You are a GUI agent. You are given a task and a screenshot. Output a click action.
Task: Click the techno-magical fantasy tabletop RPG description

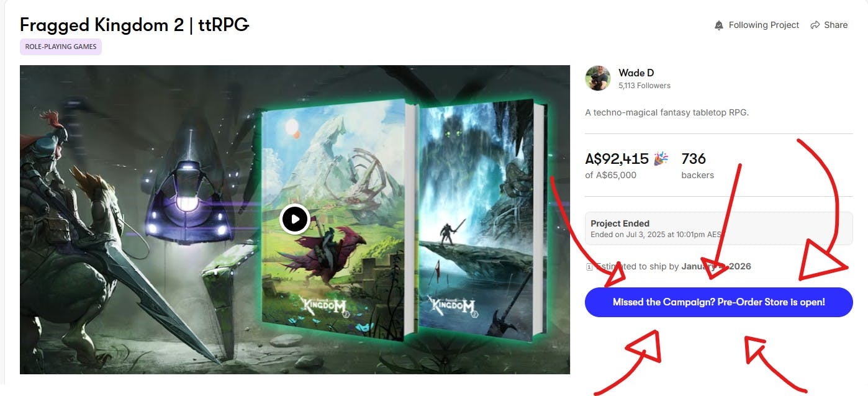(667, 113)
